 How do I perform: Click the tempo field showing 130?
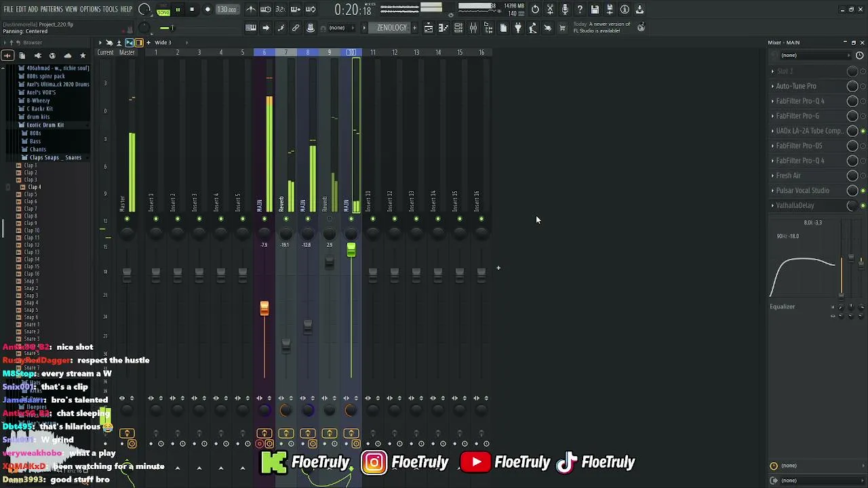click(x=226, y=9)
